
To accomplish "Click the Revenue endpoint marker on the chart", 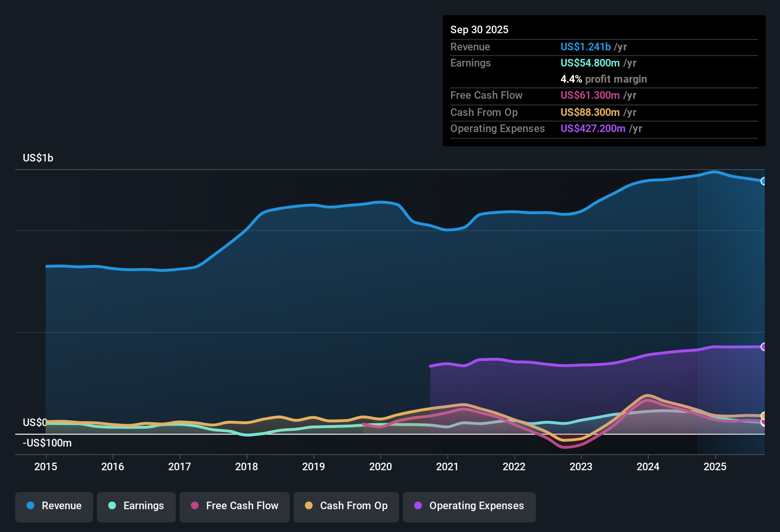I will coord(763,181).
